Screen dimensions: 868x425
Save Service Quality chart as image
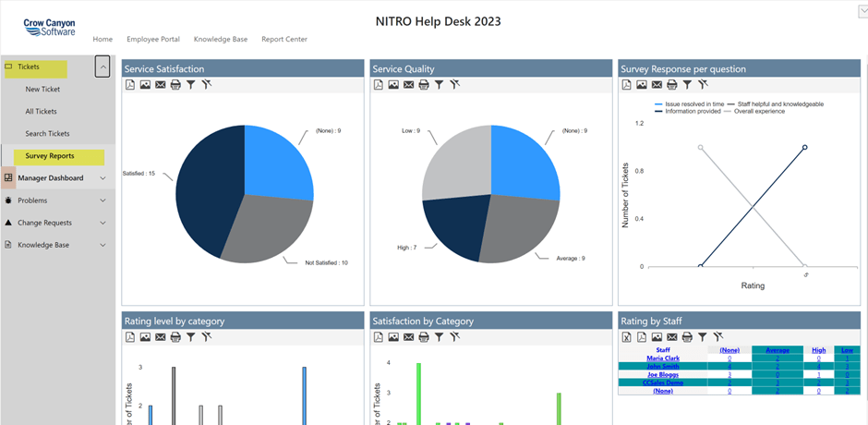pos(393,85)
